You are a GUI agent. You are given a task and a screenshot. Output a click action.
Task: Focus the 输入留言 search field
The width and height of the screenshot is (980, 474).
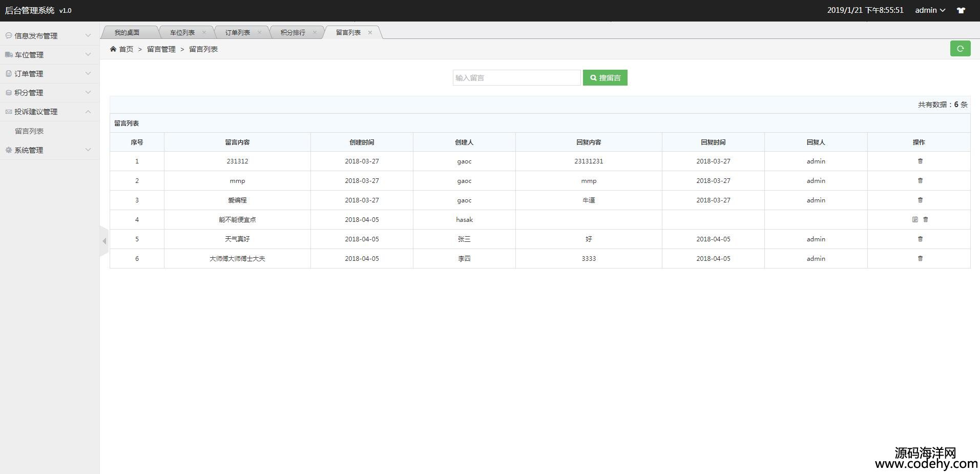click(516, 78)
